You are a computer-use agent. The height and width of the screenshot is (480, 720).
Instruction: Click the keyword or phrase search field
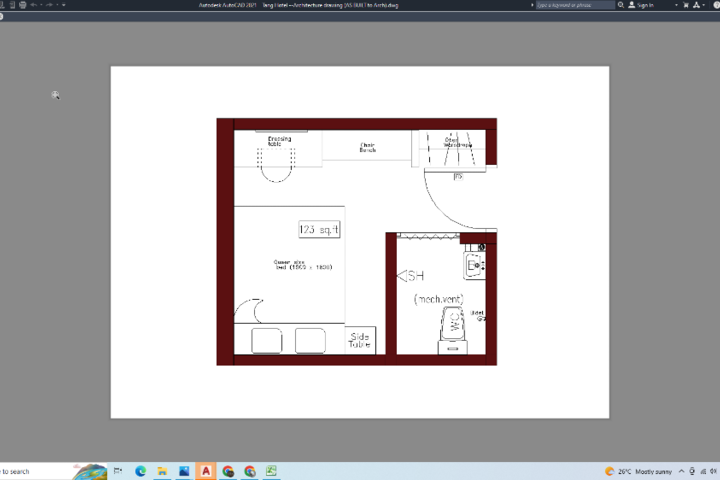tap(575, 5)
